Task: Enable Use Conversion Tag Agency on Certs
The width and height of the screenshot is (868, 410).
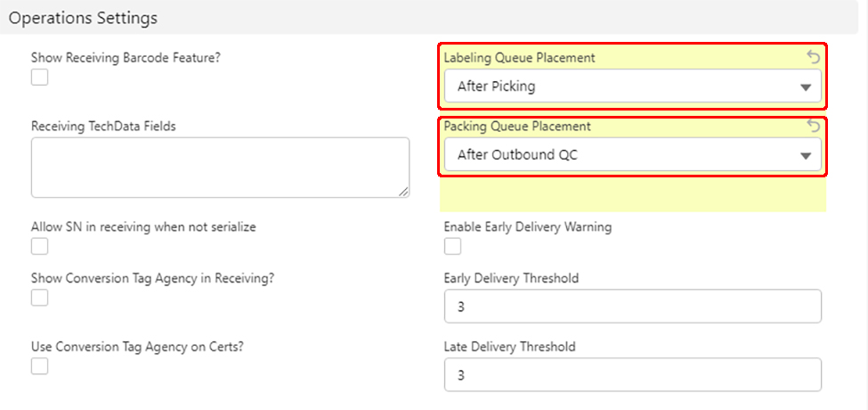Action: click(x=39, y=366)
